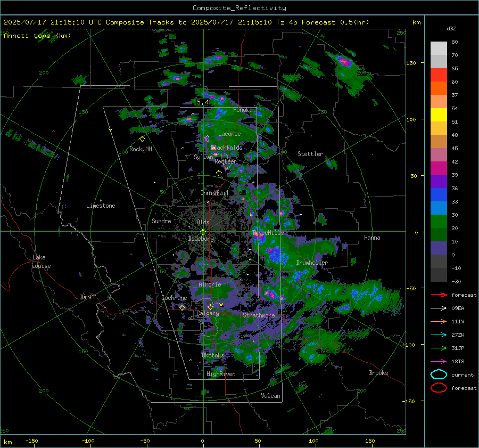Click the -150 label on the bottom axis
Screen dimensions: 479x448
click(31, 441)
